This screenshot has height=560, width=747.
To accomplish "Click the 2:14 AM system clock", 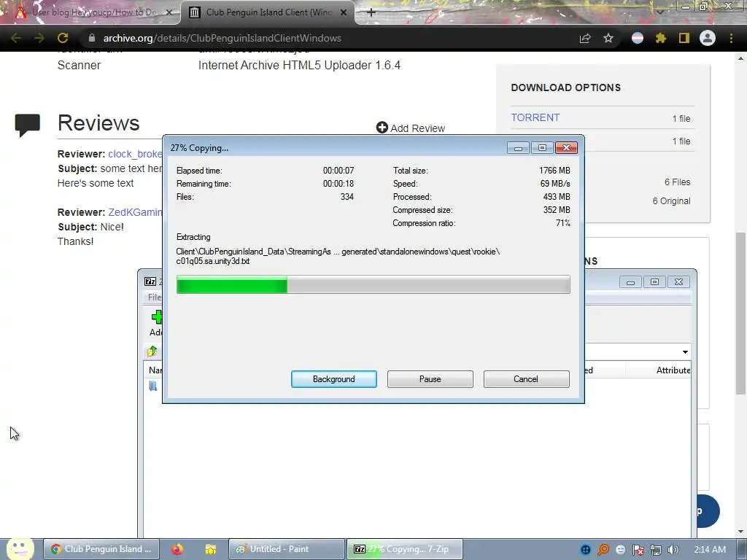I will pyautogui.click(x=710, y=550).
